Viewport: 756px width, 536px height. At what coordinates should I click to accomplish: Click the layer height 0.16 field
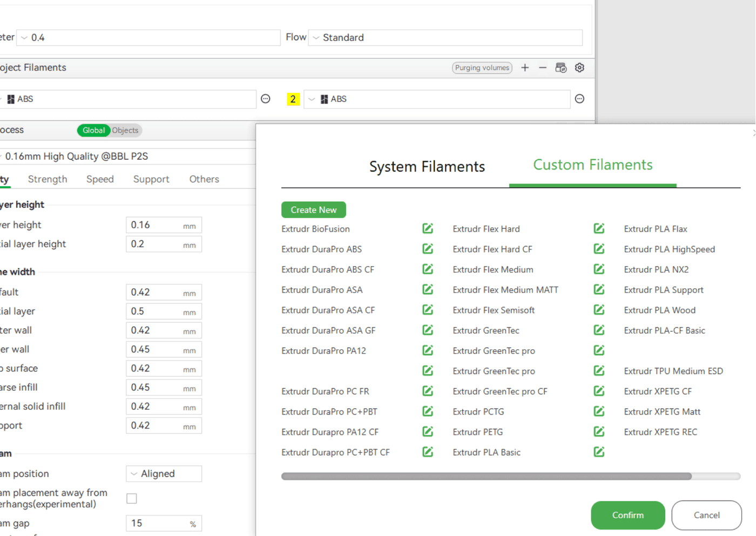pos(164,225)
